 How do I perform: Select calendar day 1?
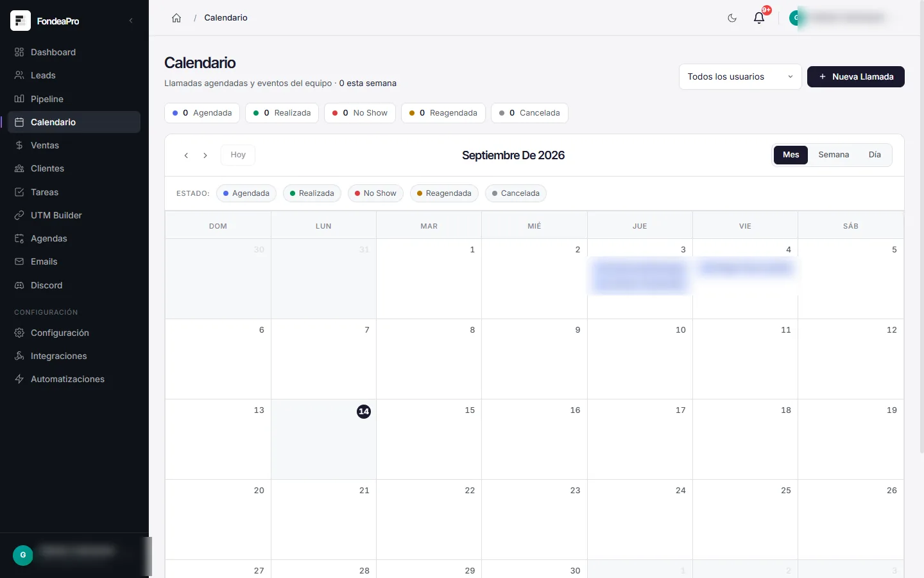tap(429, 279)
